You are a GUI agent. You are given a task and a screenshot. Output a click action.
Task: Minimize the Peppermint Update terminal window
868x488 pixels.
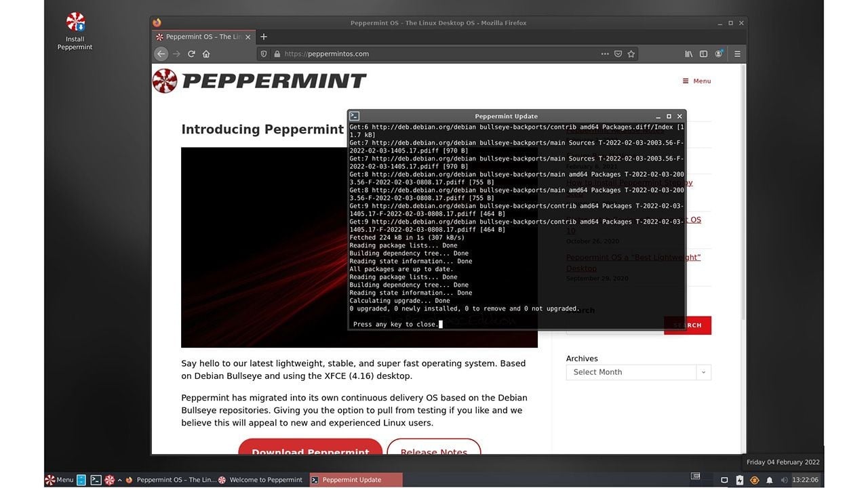tap(657, 116)
